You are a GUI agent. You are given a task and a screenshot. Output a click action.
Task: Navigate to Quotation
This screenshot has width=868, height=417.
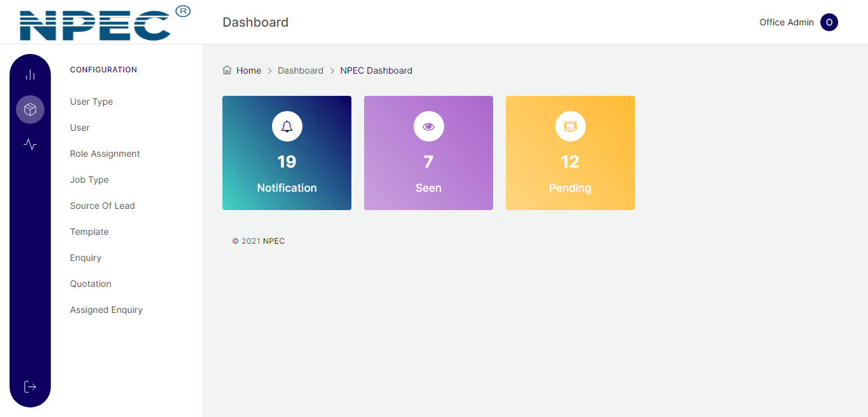pos(90,284)
